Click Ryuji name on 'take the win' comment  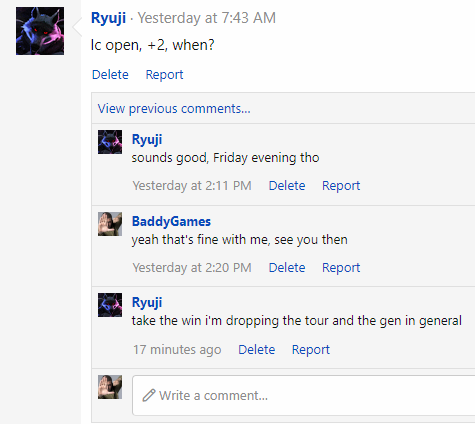(147, 303)
